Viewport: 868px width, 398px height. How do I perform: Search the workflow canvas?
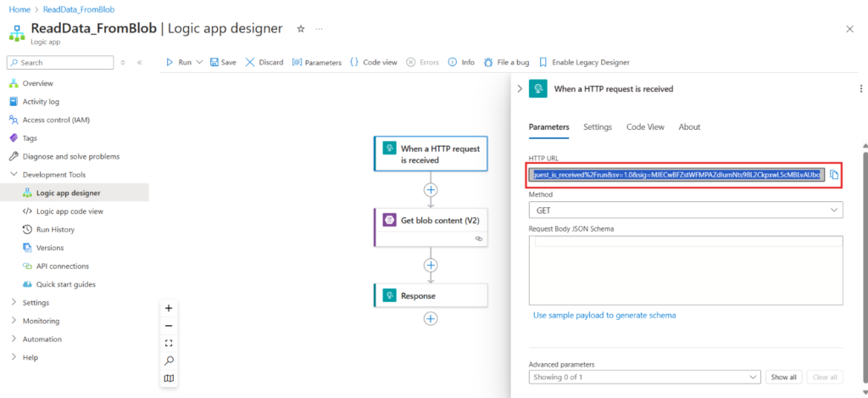[169, 361]
